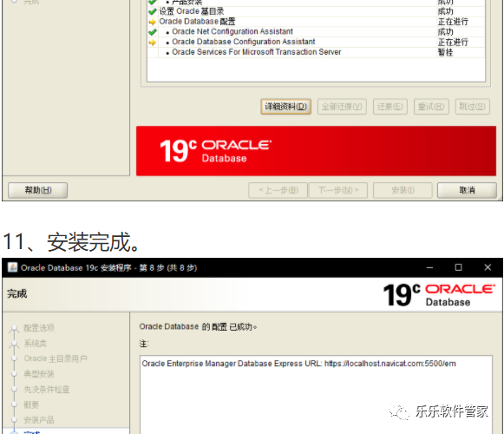Click the greyed 安装(I) install button

[x=403, y=190]
